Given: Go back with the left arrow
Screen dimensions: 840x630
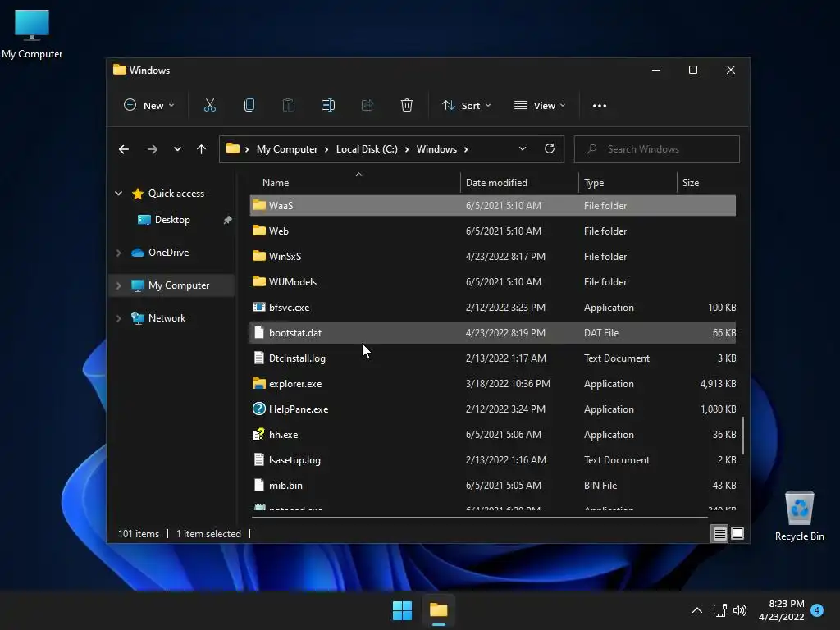Looking at the screenshot, I should coord(124,149).
